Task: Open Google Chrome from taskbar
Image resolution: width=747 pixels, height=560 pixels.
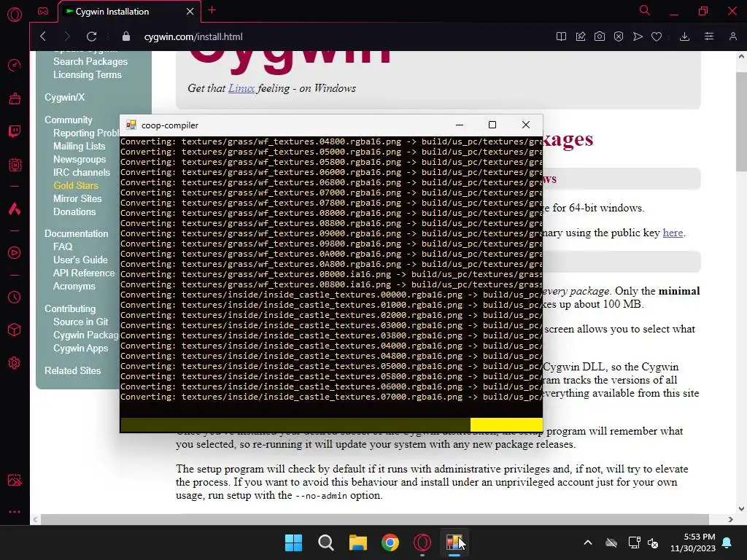Action: 390,542
